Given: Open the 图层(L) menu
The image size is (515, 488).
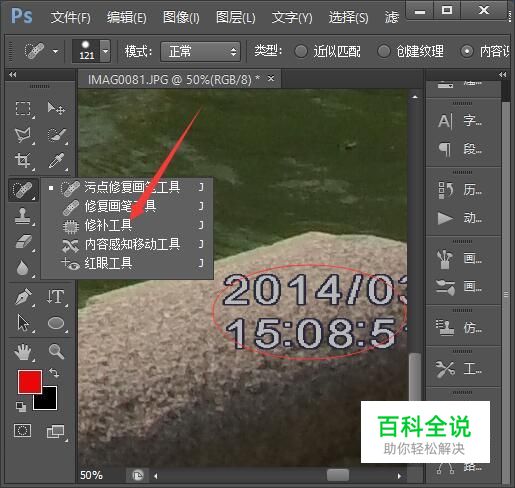Looking at the screenshot, I should point(235,17).
